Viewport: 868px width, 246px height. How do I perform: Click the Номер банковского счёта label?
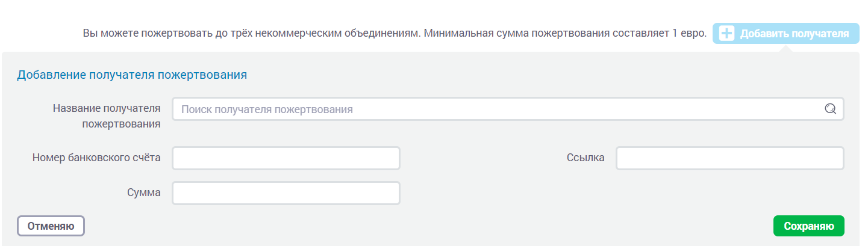tap(96, 158)
